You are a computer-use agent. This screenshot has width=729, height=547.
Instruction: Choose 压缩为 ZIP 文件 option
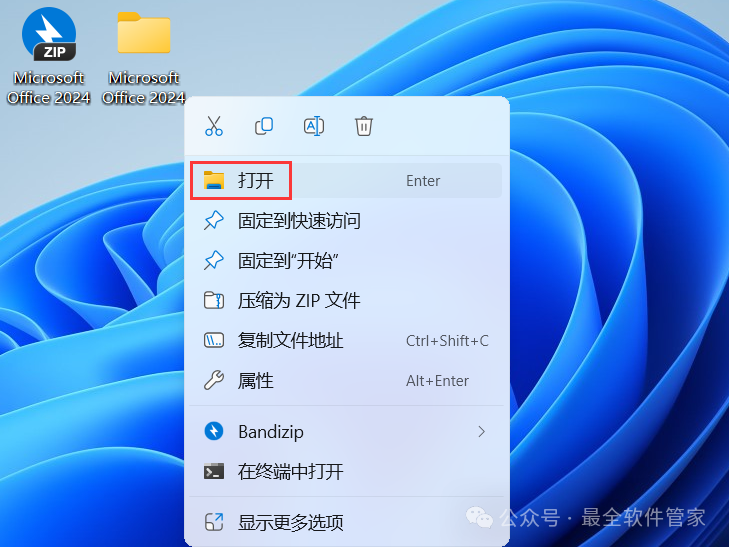pos(346,301)
